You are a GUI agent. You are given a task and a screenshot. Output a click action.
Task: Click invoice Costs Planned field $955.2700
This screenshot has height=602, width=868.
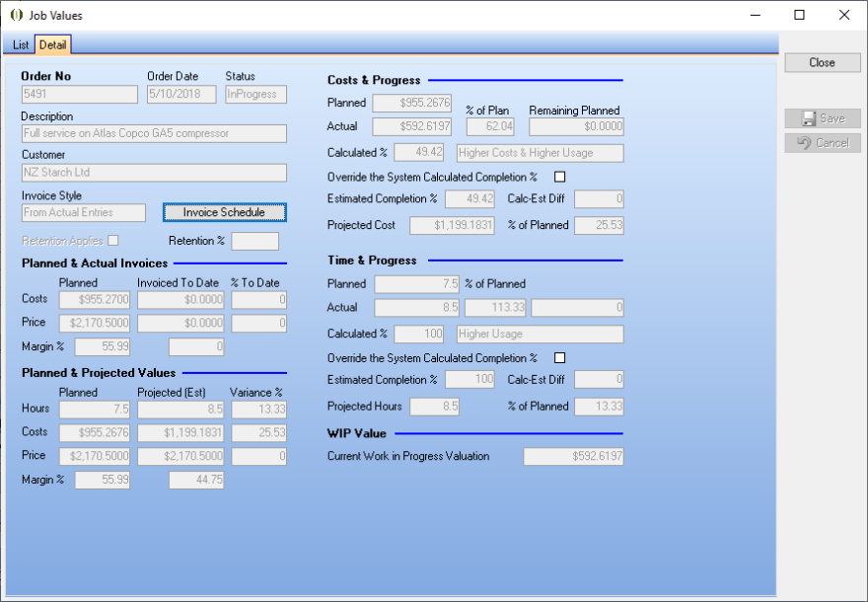(x=95, y=300)
